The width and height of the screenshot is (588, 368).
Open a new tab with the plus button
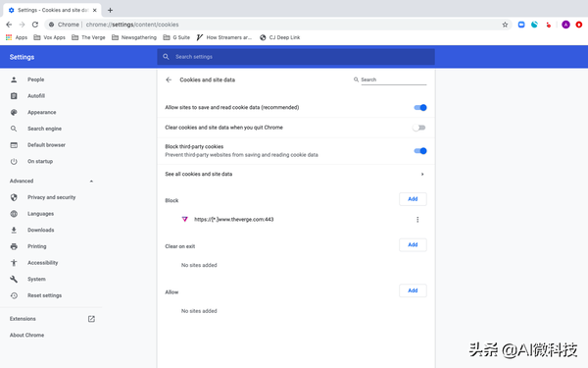[x=110, y=10]
